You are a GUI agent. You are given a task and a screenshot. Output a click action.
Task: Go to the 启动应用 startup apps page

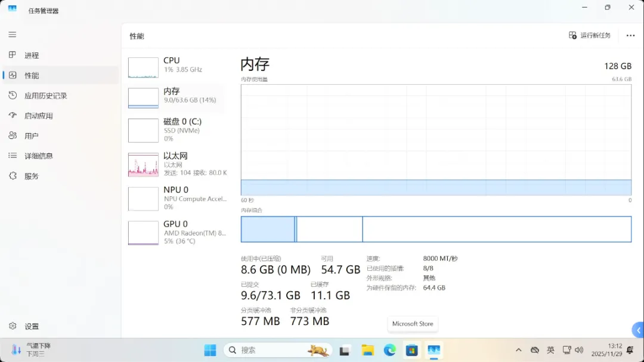[38, 116]
